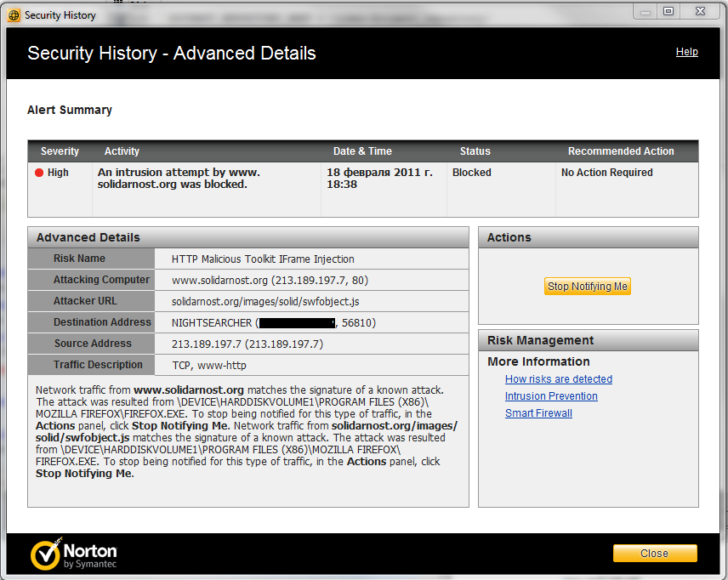Click the High severity label
This screenshot has width=728, height=580.
pyautogui.click(x=58, y=173)
